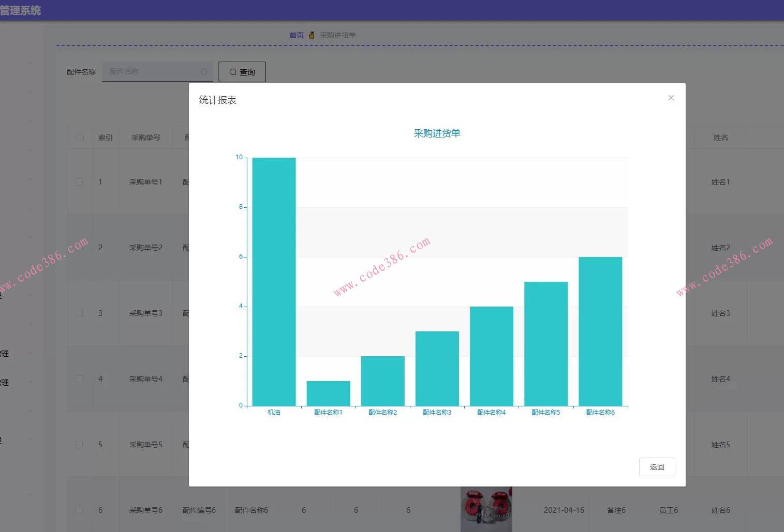Close the 统计报表 dialog with X icon
The height and width of the screenshot is (532, 784).
tap(671, 98)
